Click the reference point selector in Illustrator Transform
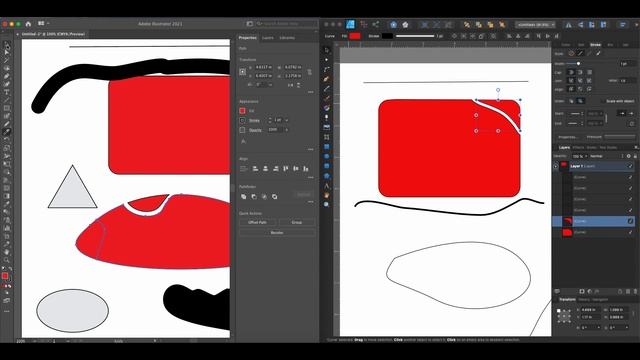640x360 pixels. pos(242,71)
